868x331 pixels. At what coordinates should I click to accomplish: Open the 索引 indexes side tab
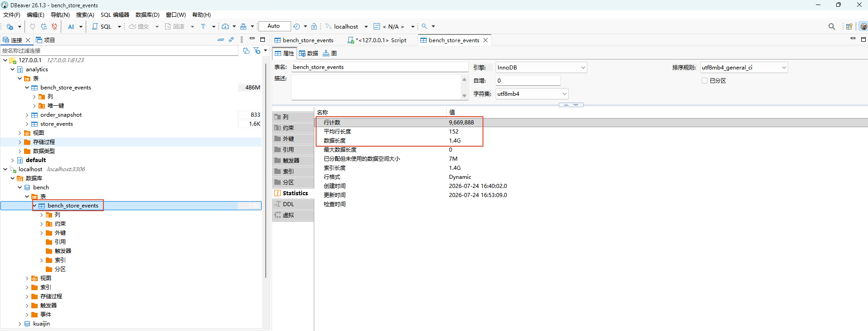[x=293, y=171]
